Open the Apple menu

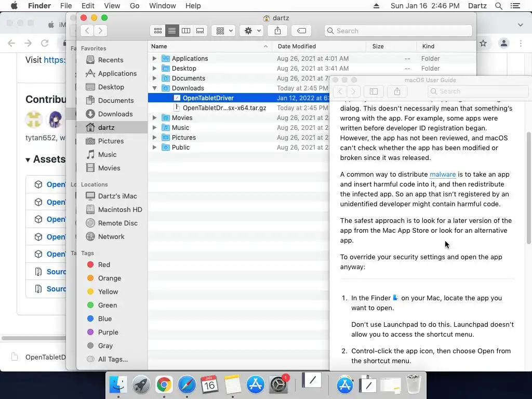[14, 6]
